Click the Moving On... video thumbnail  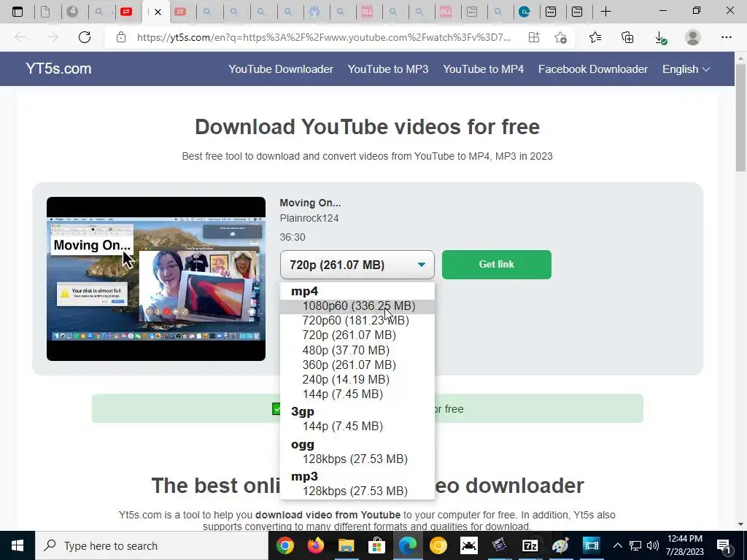point(156,279)
